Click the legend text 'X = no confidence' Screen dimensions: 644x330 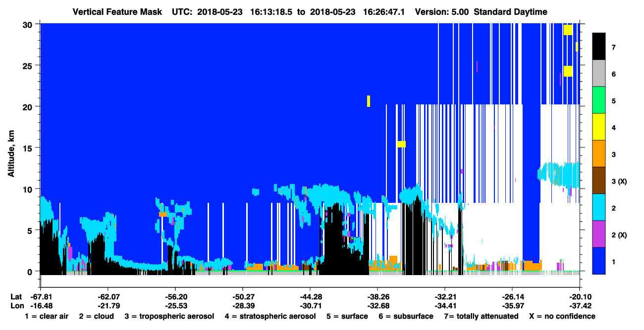[562, 316]
